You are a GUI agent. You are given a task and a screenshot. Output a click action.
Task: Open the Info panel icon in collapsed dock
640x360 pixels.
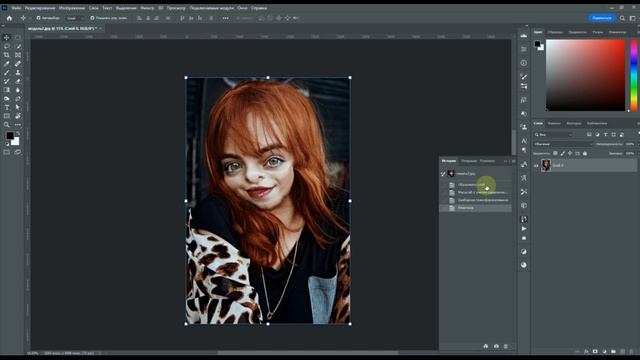pyautogui.click(x=524, y=63)
